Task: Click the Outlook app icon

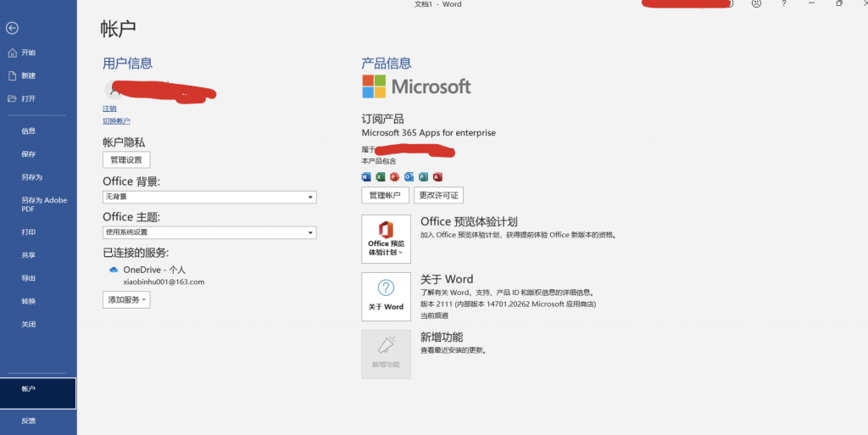Action: coord(409,177)
